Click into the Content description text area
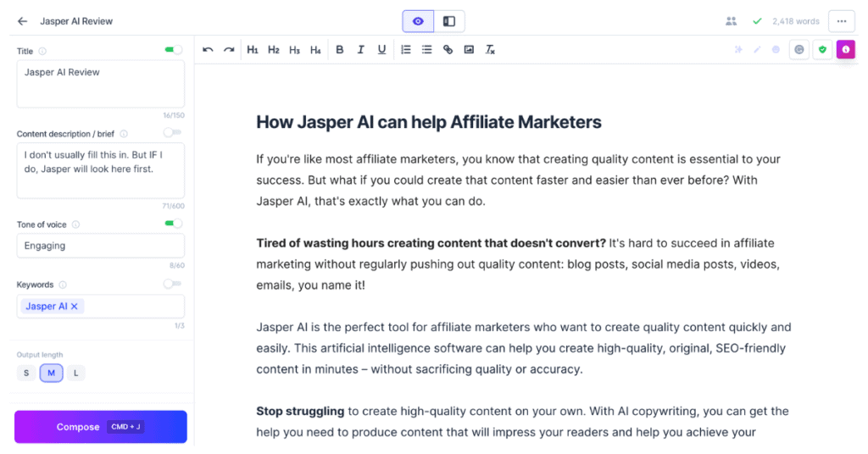Viewport: 868px width, 454px height. 101,170
